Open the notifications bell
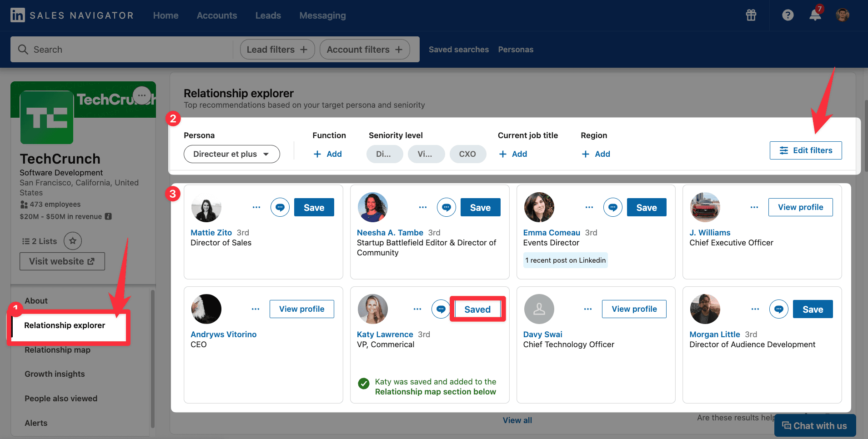This screenshot has width=868, height=439. point(815,15)
